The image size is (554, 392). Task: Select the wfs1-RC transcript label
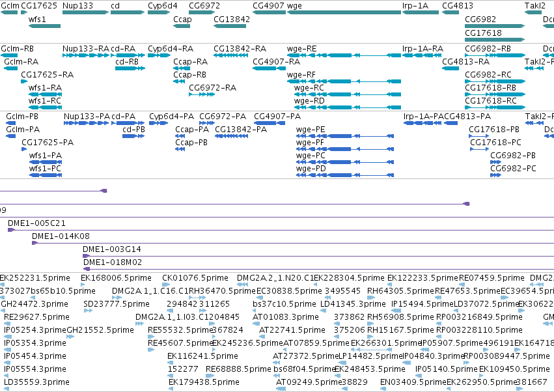45,101
